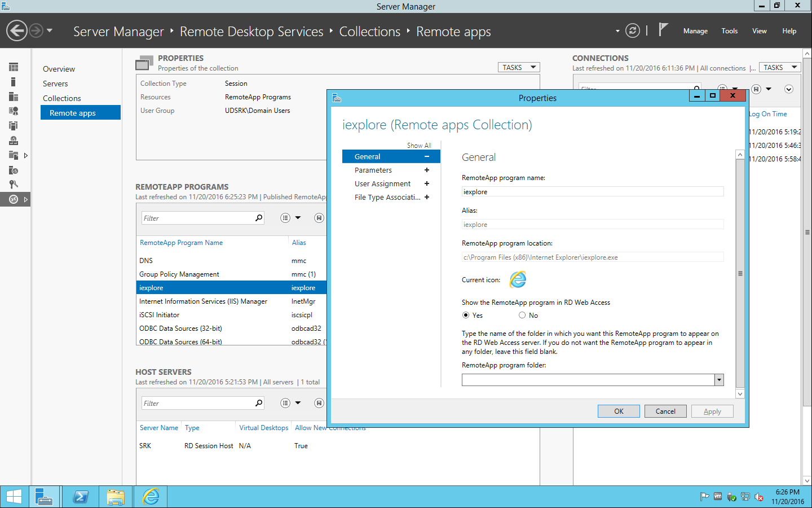Open the Manage menu
This screenshot has width=812, height=508.
pos(695,31)
